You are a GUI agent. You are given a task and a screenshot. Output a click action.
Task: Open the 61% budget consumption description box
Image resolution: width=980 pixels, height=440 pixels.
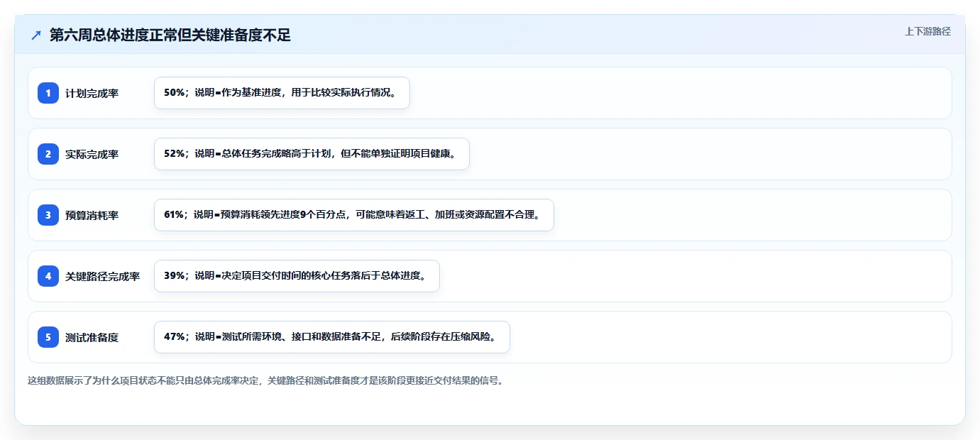click(353, 215)
